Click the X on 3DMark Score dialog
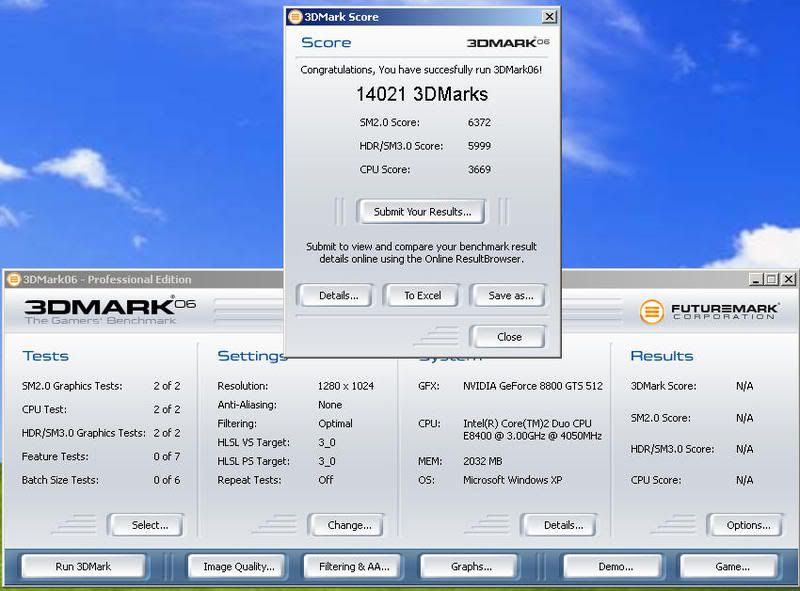800x591 pixels. tap(549, 17)
